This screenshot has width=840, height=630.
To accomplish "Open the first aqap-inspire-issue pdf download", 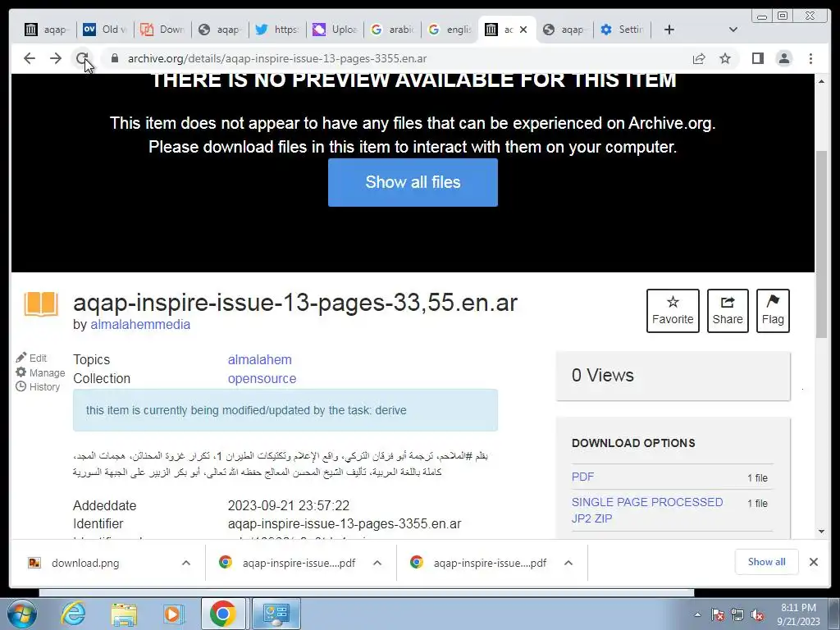I will tap(288, 563).
